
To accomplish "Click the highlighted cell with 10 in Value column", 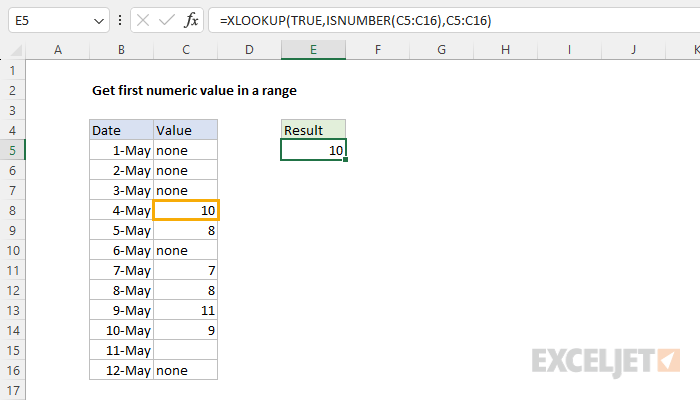I will pos(185,210).
